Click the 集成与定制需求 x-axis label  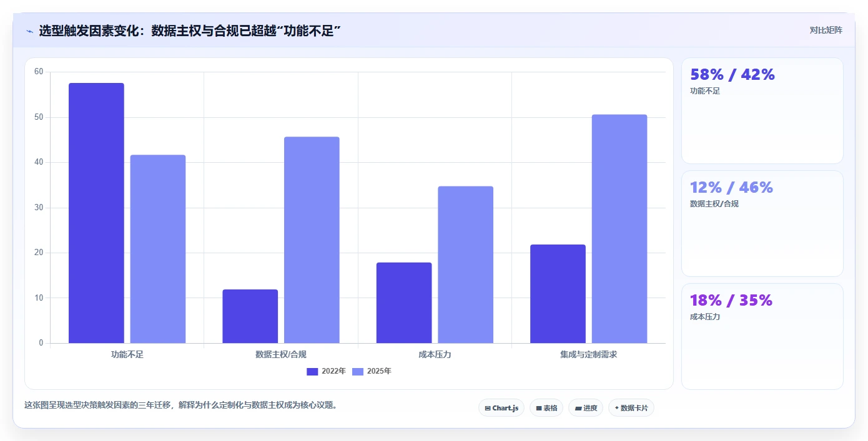[x=589, y=354]
